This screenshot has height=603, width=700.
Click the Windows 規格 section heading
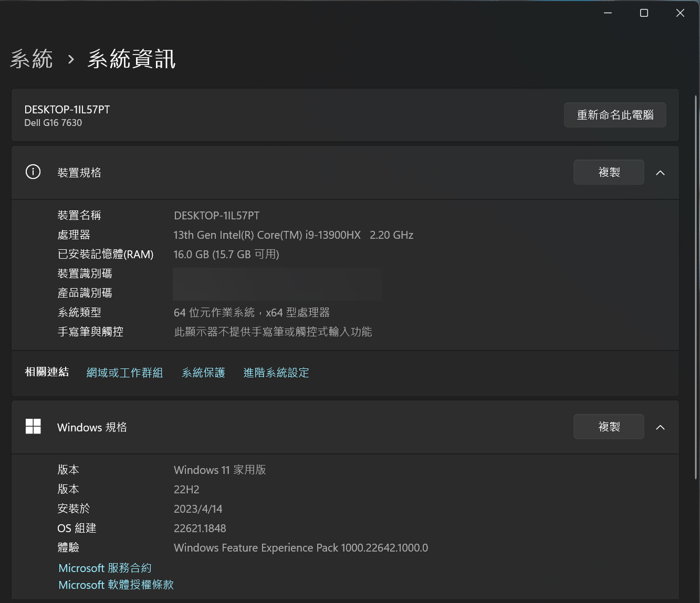[x=92, y=427]
